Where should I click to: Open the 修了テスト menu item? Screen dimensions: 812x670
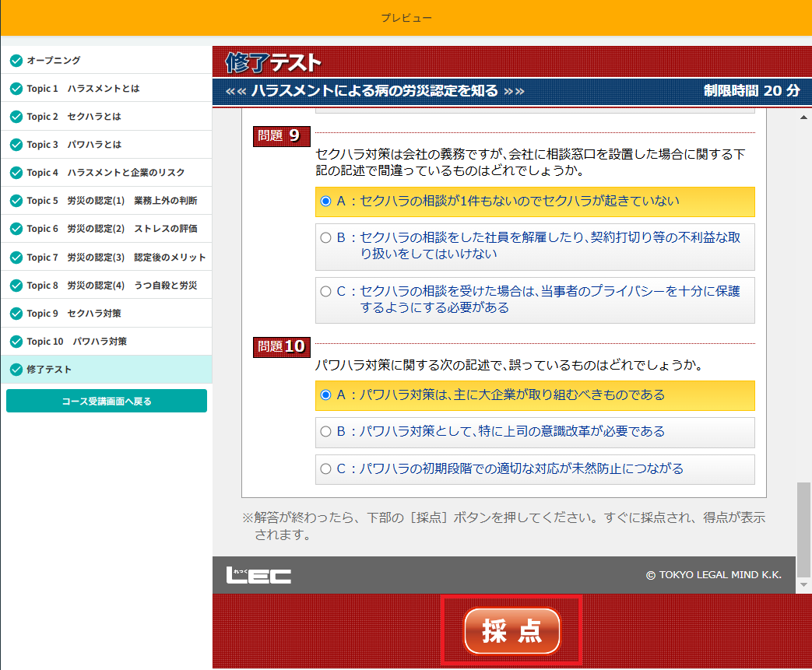pyautogui.click(x=106, y=369)
